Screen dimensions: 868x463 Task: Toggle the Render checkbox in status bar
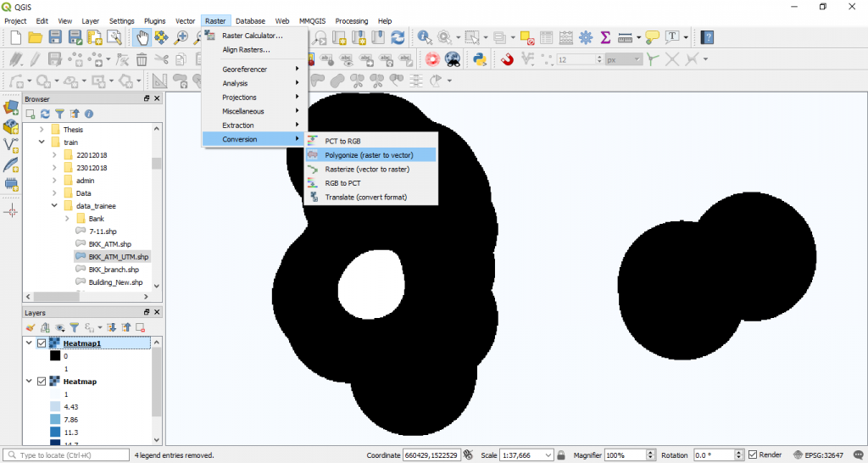click(x=753, y=455)
